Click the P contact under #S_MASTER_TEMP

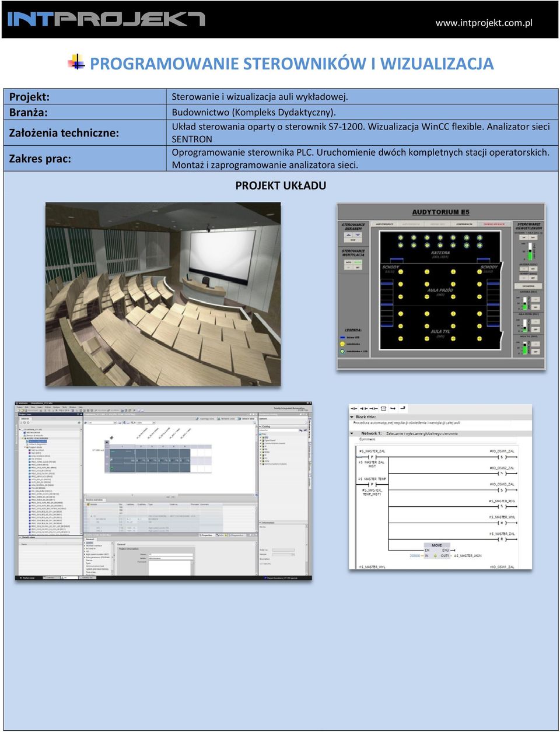(x=373, y=484)
